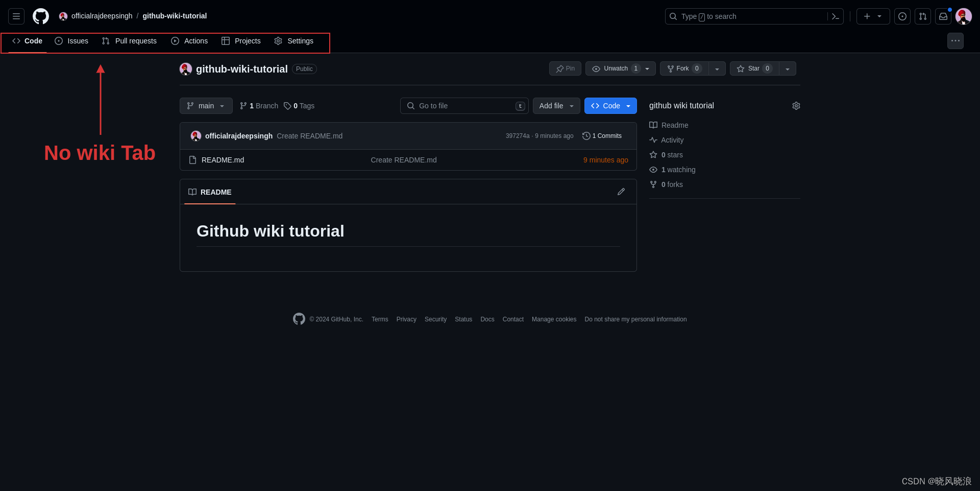This screenshot has width=980, height=491.
Task: Click the github-wiki-tutorial repository title
Action: click(242, 69)
